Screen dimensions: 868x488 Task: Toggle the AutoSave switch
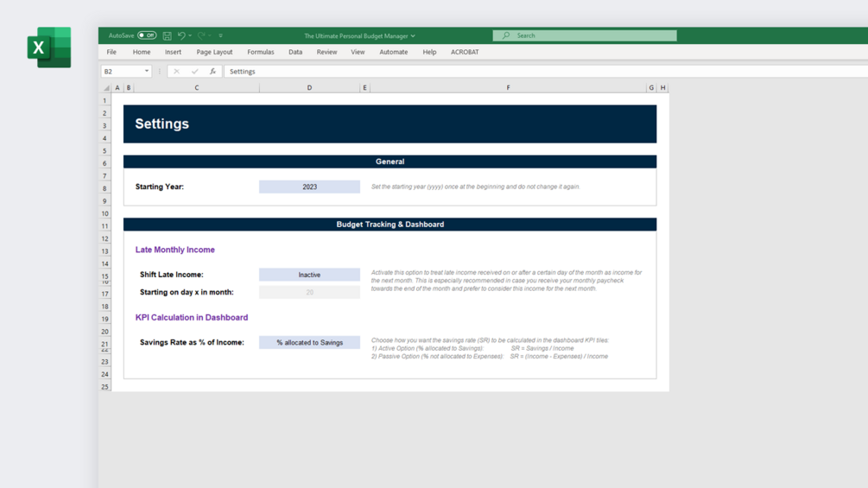[x=147, y=35]
